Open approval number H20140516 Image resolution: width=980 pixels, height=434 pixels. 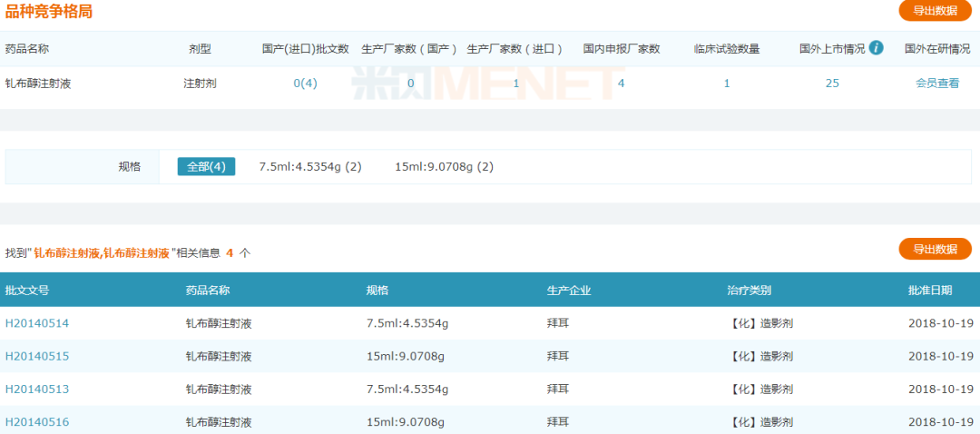37,423
